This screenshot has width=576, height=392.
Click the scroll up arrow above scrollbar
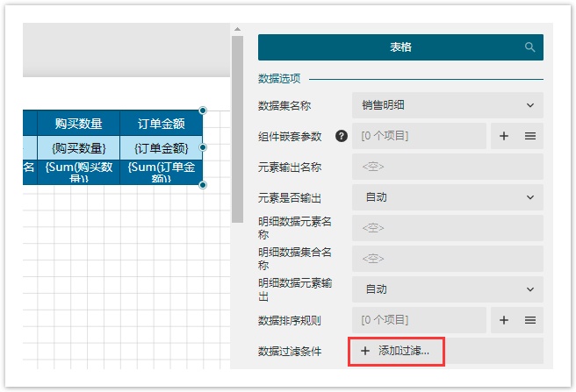(237, 29)
